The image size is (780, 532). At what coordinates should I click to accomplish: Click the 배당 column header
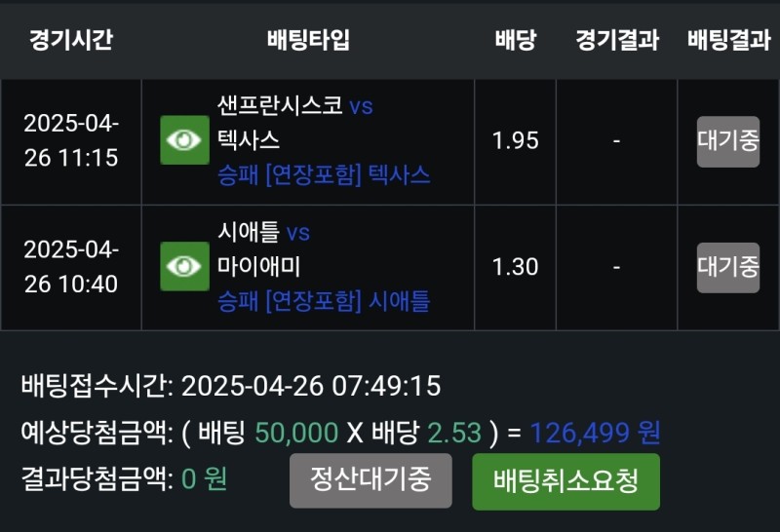[x=515, y=40]
